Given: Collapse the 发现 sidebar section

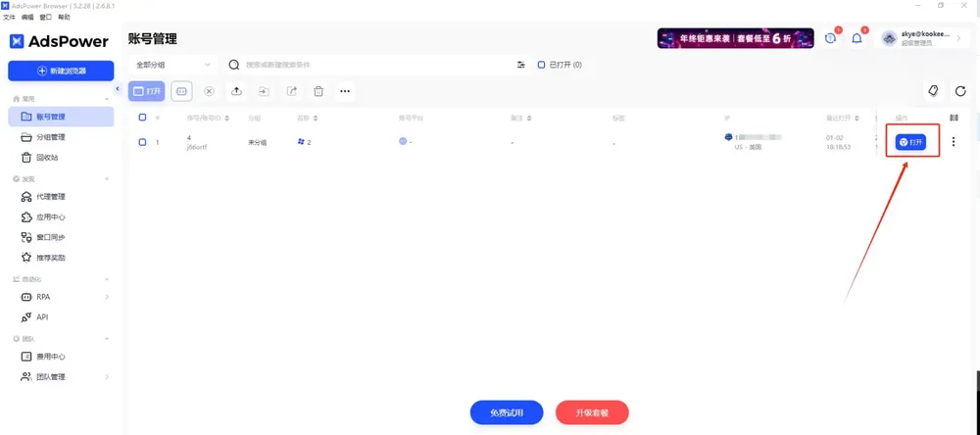Looking at the screenshot, I should (x=106, y=178).
